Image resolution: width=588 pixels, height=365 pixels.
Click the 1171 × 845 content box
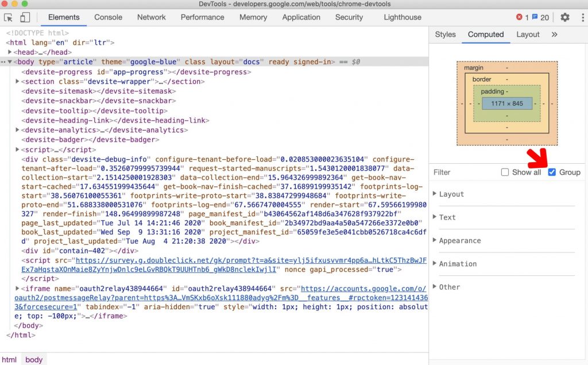507,103
